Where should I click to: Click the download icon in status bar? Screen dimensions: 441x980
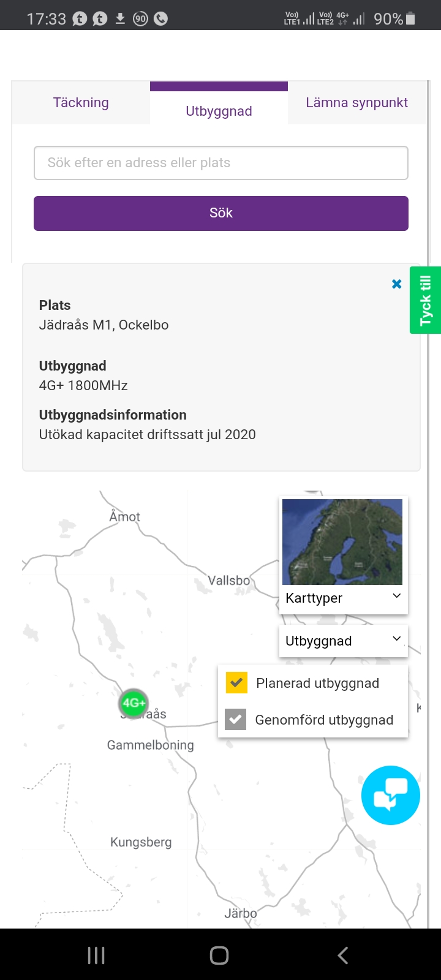coord(120,18)
